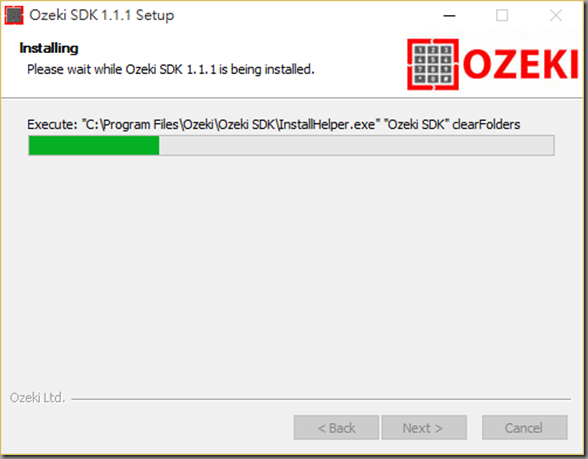
Task: Continue with the Next > button
Action: (424, 428)
